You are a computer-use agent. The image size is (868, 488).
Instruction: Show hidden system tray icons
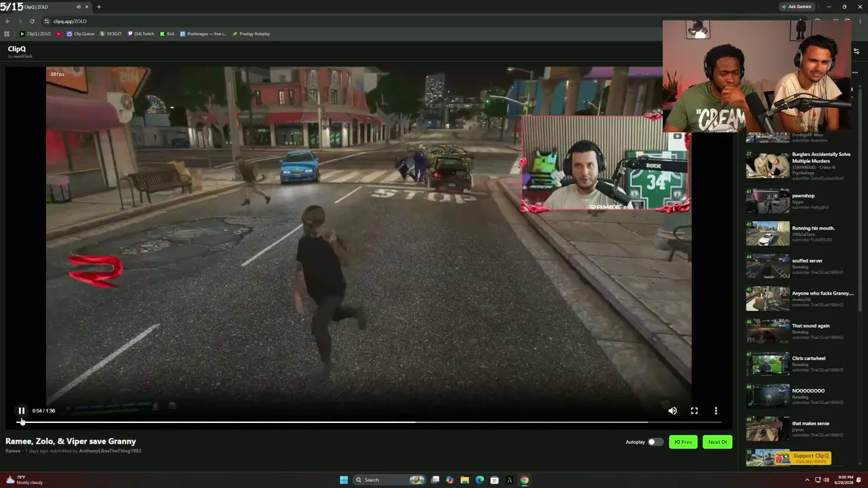[x=806, y=480]
